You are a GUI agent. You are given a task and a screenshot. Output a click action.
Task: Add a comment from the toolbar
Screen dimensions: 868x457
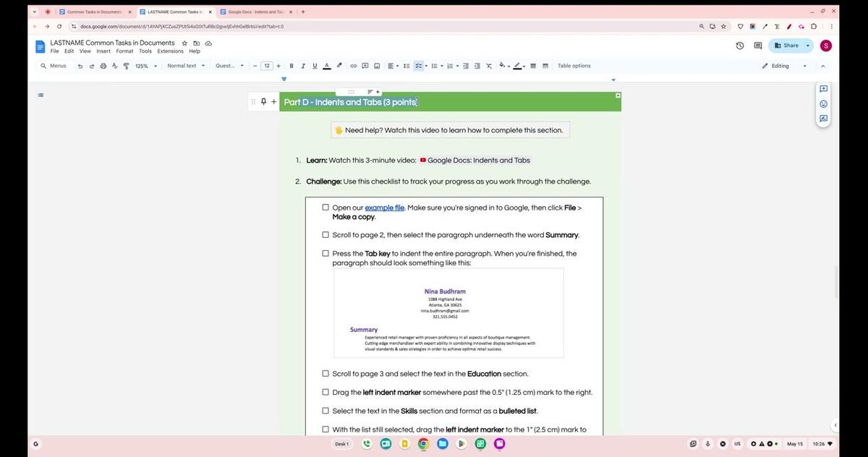click(x=365, y=66)
